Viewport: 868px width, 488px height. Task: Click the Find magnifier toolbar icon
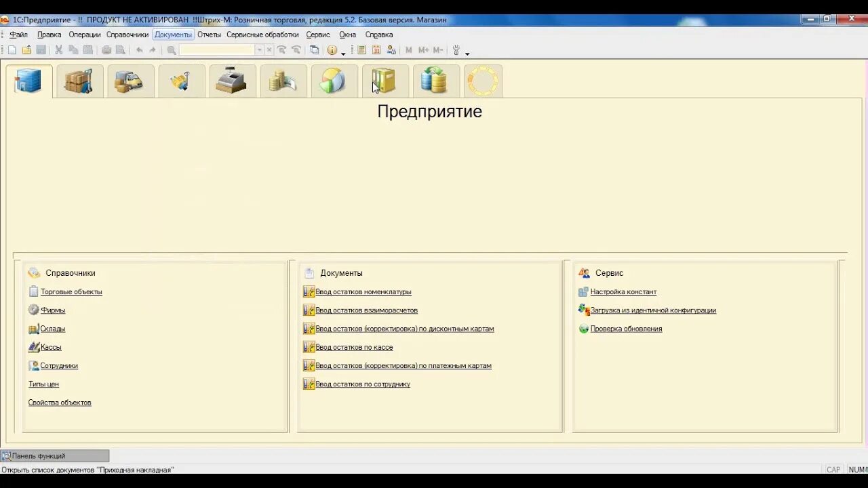pyautogui.click(x=172, y=50)
